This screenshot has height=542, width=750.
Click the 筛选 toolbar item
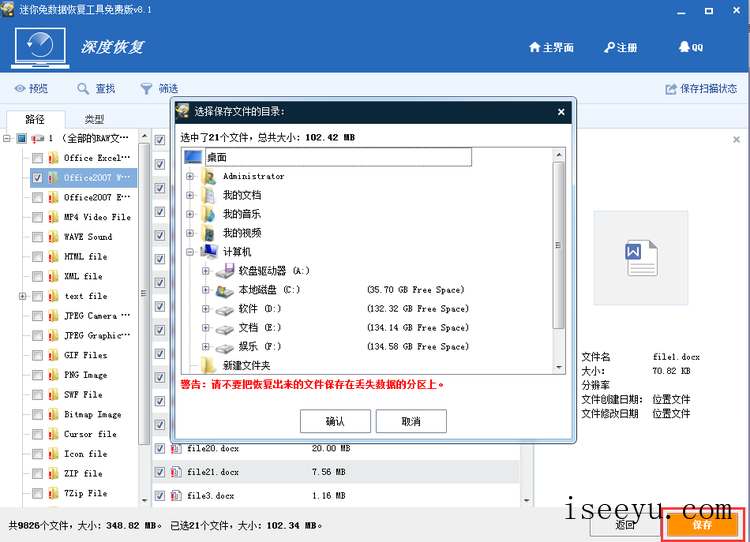tap(159, 88)
